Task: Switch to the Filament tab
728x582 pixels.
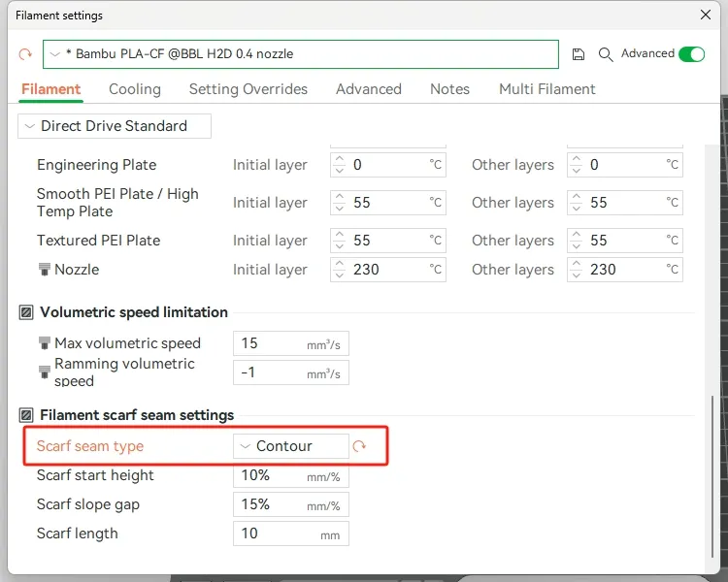Action: [x=51, y=88]
